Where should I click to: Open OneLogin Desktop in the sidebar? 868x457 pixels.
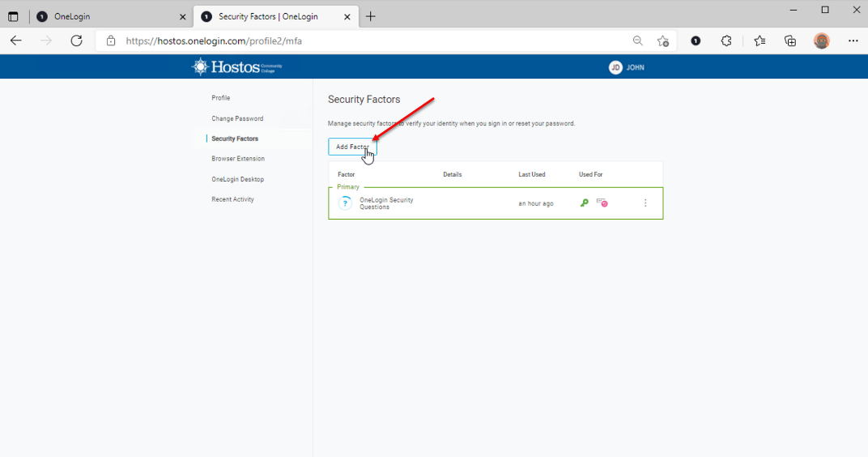click(x=237, y=179)
